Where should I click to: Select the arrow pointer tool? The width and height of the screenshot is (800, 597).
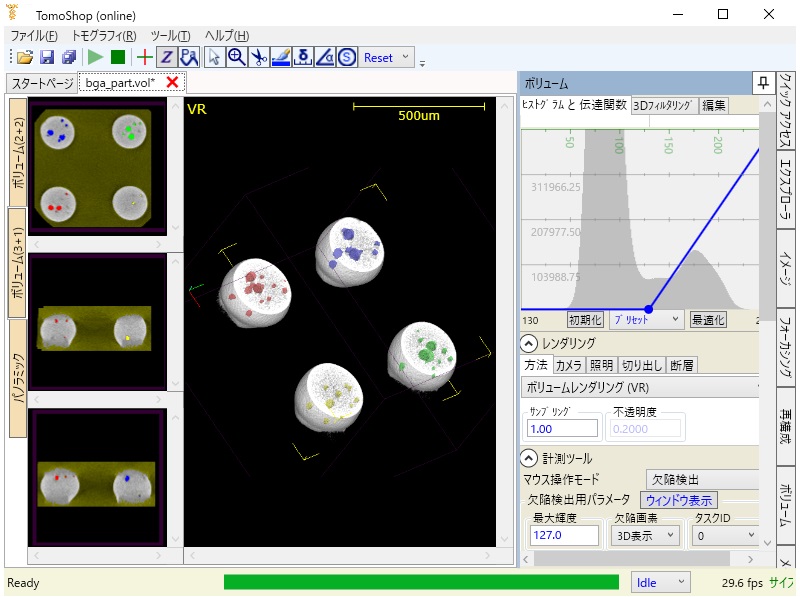click(214, 57)
